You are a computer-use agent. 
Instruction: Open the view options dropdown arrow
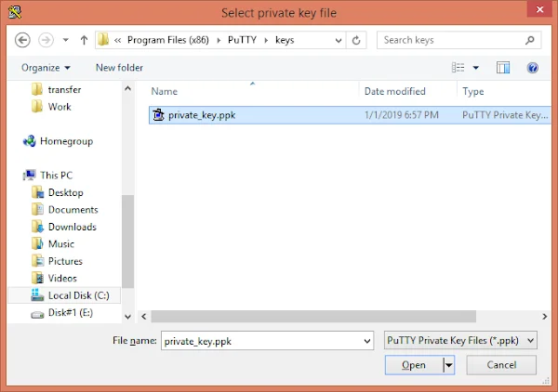[476, 68]
